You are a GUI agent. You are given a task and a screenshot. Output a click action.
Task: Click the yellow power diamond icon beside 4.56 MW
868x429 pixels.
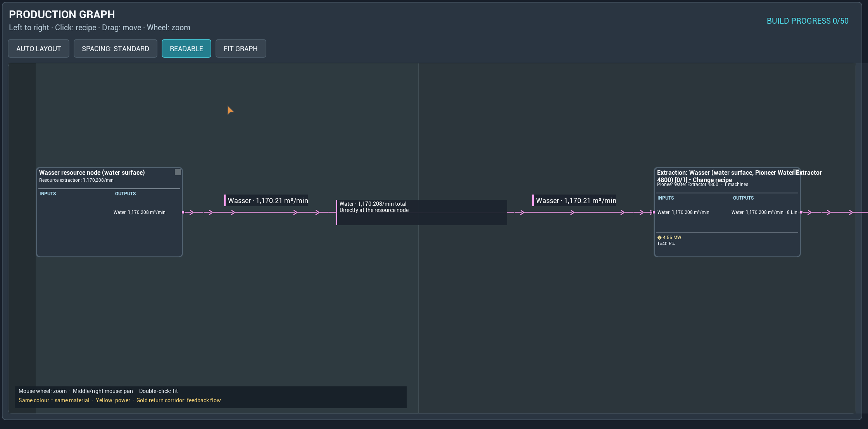point(659,238)
